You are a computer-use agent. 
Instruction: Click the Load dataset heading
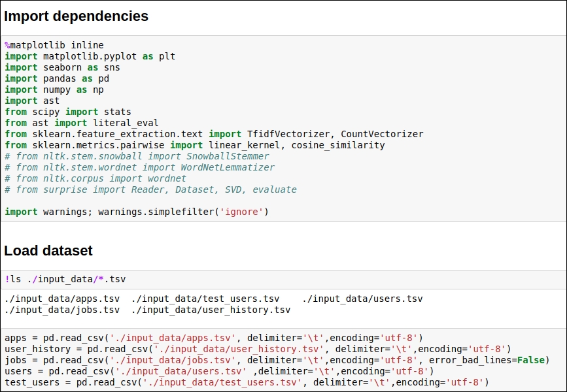[x=48, y=250]
